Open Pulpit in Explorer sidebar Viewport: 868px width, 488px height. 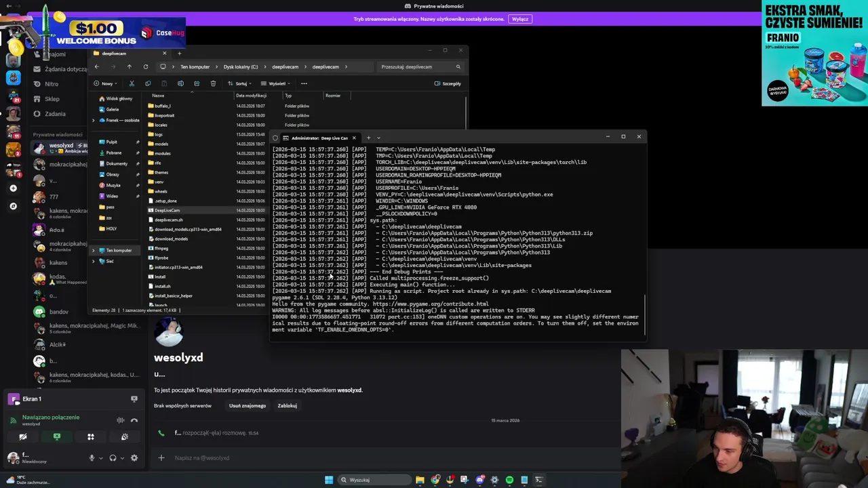coord(111,142)
